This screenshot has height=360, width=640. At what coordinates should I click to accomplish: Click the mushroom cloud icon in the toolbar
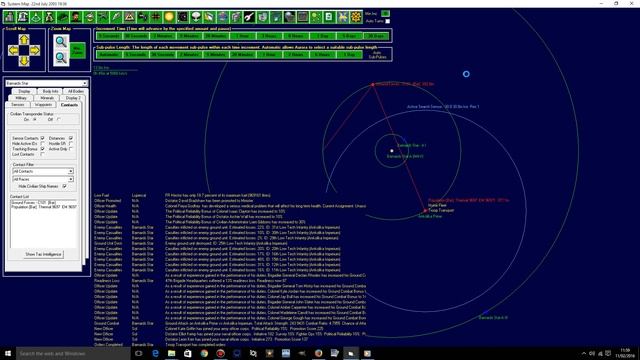[196, 17]
